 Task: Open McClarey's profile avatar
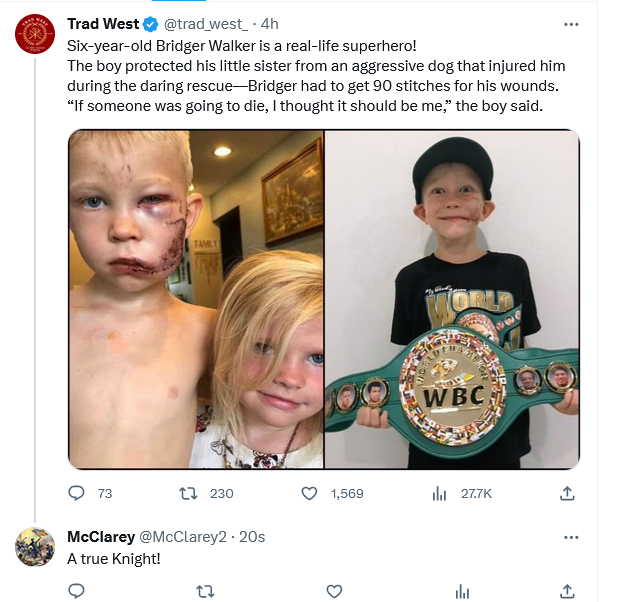coord(35,546)
